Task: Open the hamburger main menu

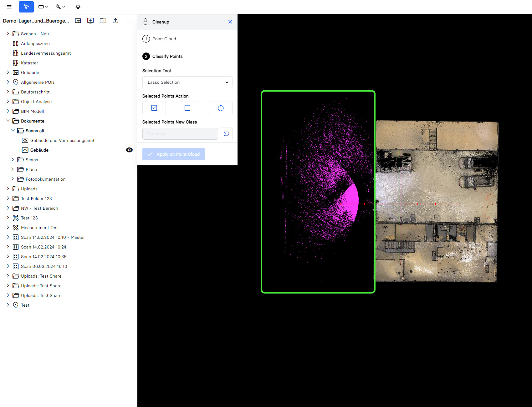Action: click(9, 7)
